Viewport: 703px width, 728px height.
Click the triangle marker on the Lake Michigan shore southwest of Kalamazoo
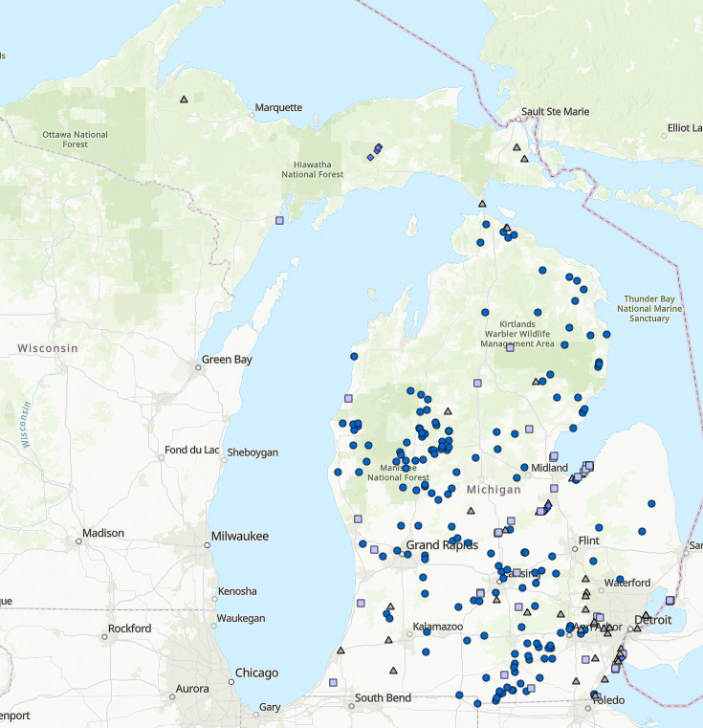pos(341,651)
